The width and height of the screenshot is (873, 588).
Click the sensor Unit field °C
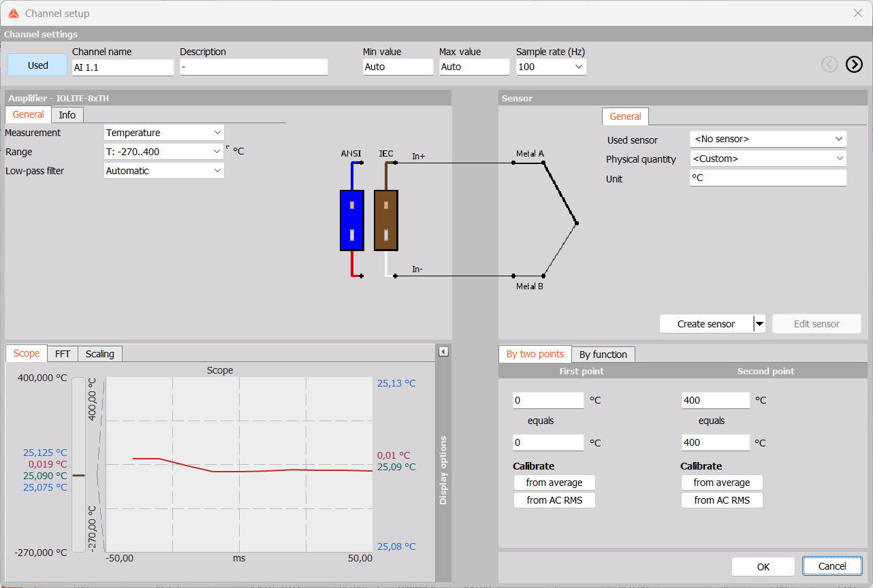point(768,178)
